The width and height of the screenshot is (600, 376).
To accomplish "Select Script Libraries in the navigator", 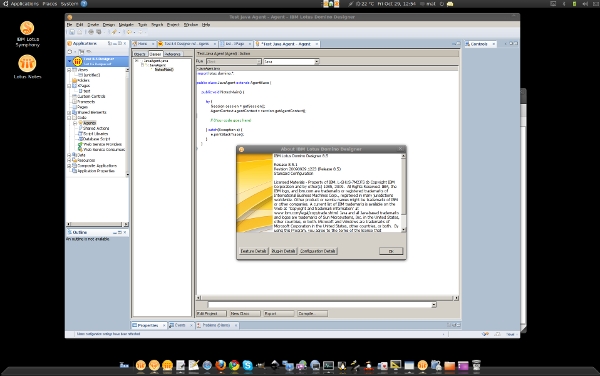I will pos(96,134).
